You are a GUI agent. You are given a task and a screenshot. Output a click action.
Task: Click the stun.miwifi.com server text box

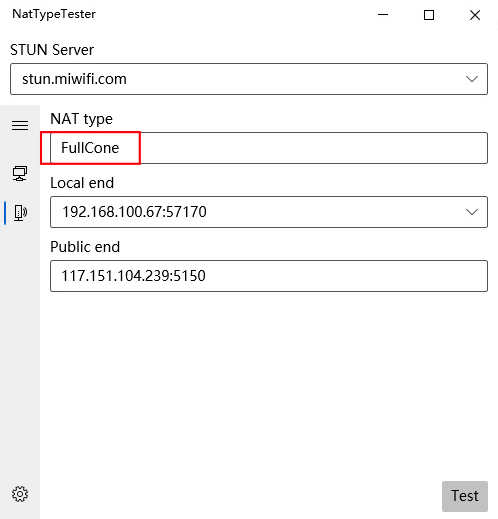coord(249,79)
